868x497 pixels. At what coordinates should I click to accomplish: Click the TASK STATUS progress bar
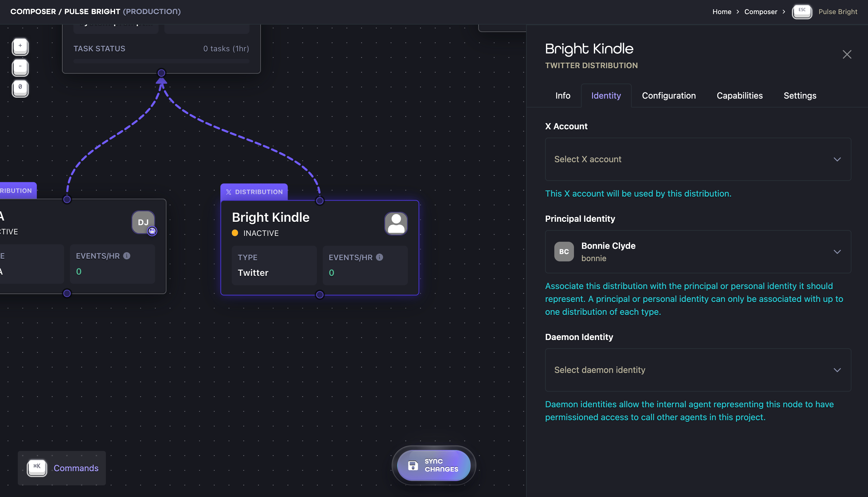click(x=161, y=61)
